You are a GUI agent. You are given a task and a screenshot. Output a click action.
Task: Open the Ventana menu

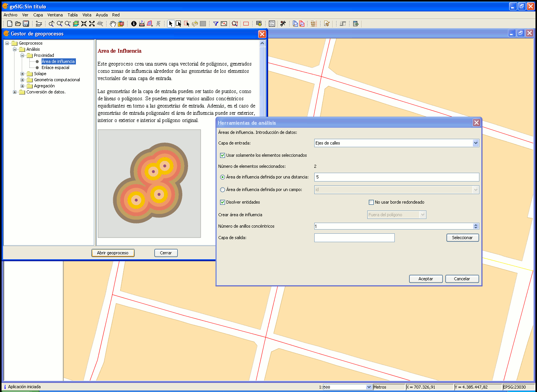(55, 15)
